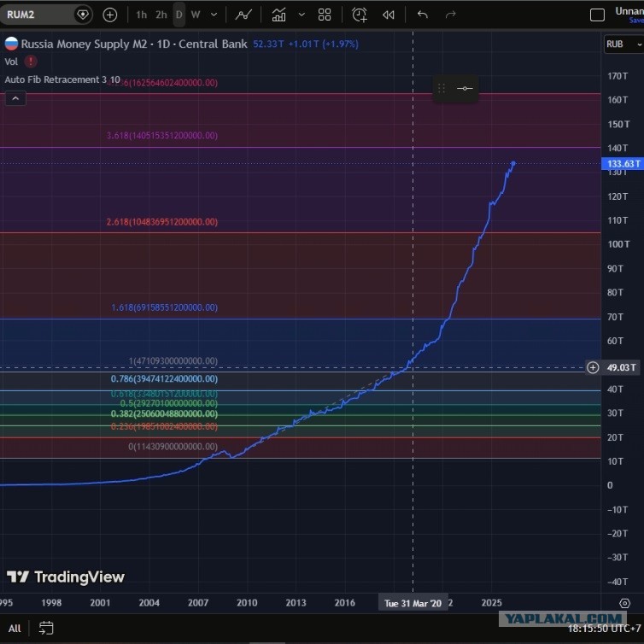Select the W weekly timeframe
Image resolution: width=644 pixels, height=644 pixels.
click(196, 15)
